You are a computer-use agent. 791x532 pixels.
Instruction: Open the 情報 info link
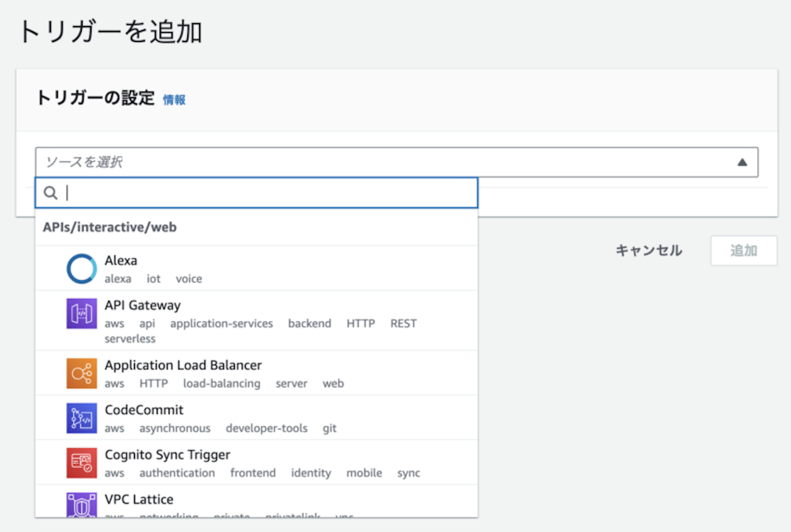click(174, 100)
